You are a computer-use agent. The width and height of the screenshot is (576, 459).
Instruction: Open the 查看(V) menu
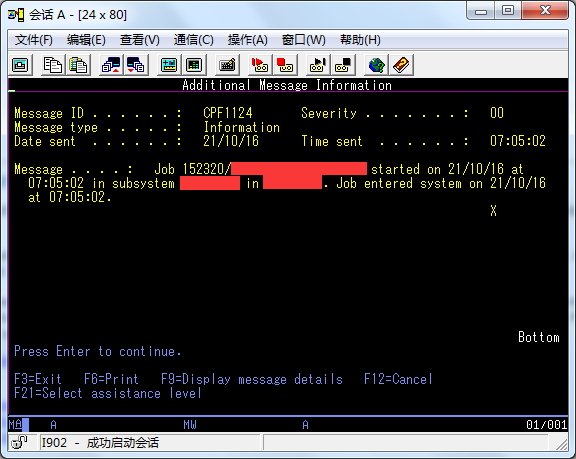140,40
